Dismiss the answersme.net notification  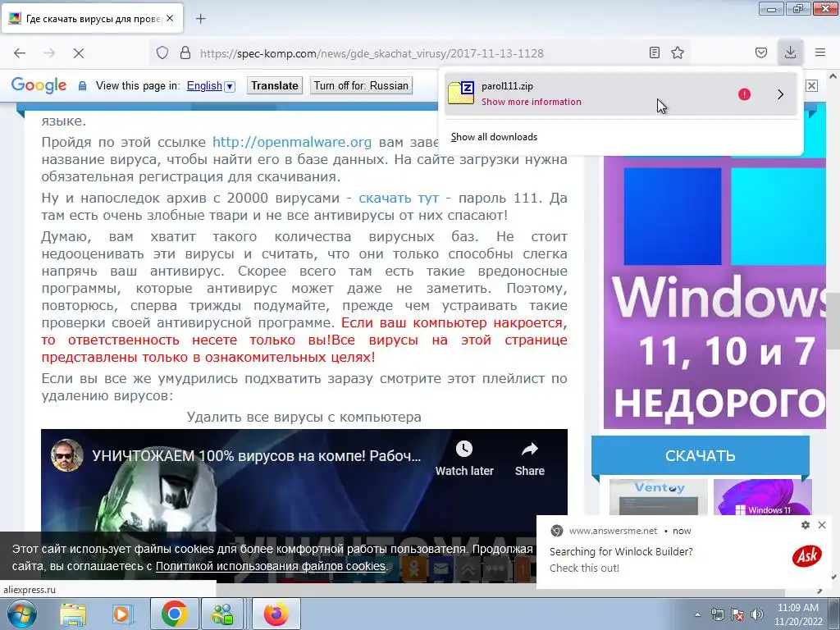(x=822, y=525)
